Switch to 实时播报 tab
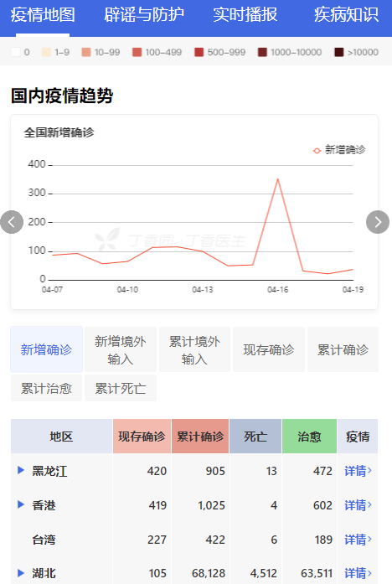Screen dimensions: 392x584 pyautogui.click(x=245, y=15)
